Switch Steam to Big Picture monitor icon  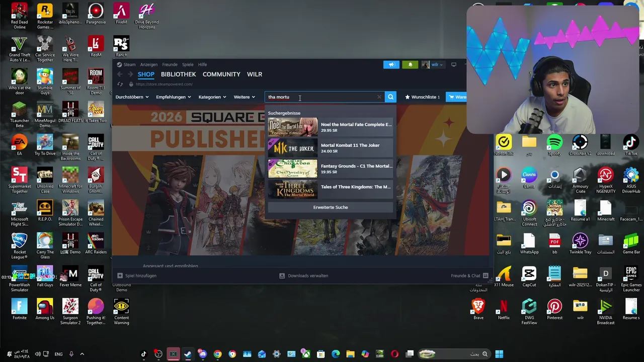click(453, 64)
